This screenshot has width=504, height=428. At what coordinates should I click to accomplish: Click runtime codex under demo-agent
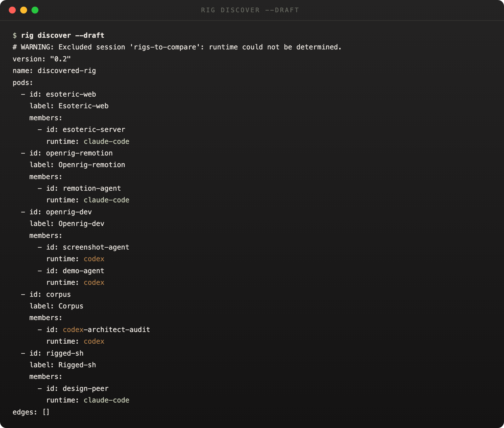click(x=75, y=282)
